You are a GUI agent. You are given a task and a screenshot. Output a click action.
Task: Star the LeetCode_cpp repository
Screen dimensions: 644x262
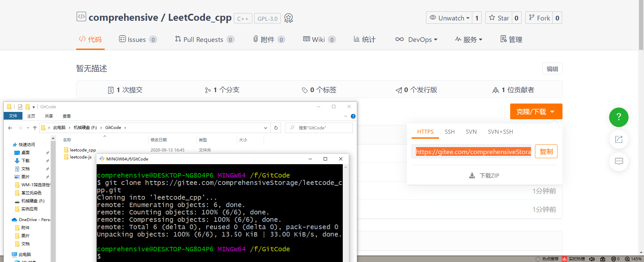(x=499, y=18)
